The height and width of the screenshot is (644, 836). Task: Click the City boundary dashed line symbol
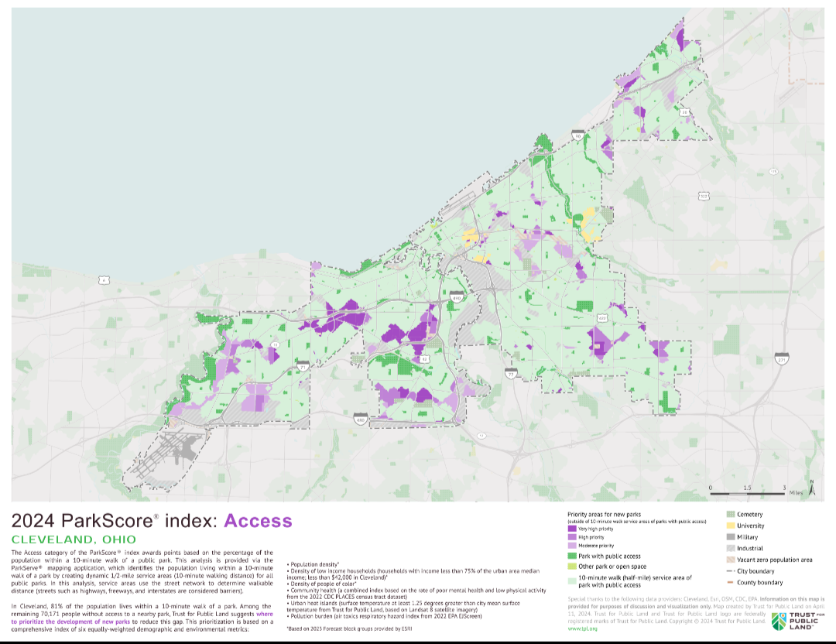click(730, 571)
